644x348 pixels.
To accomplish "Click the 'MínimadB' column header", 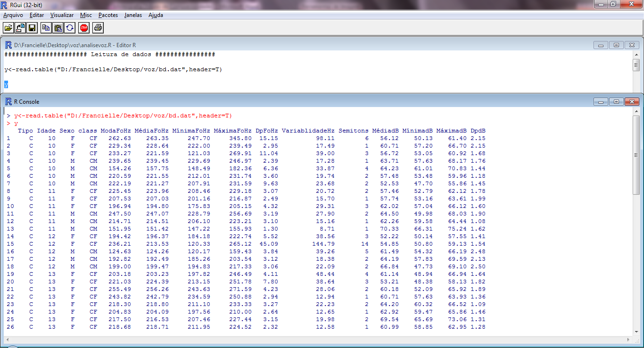I will pos(418,131).
